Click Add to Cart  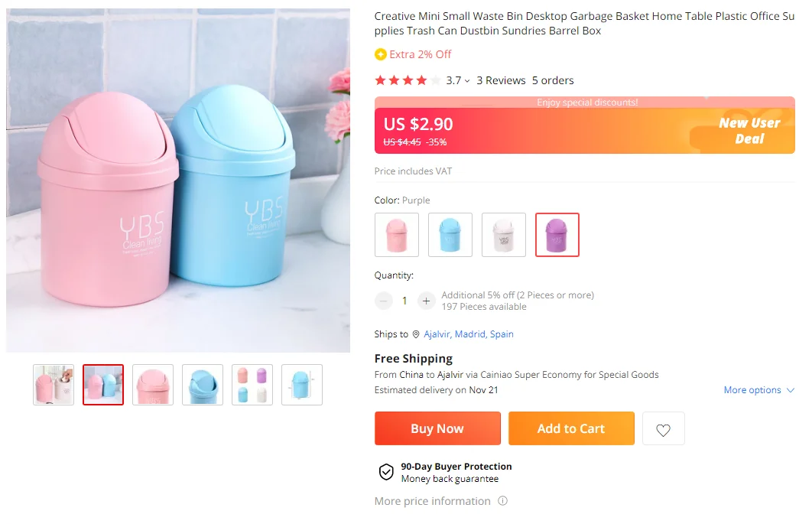571,428
